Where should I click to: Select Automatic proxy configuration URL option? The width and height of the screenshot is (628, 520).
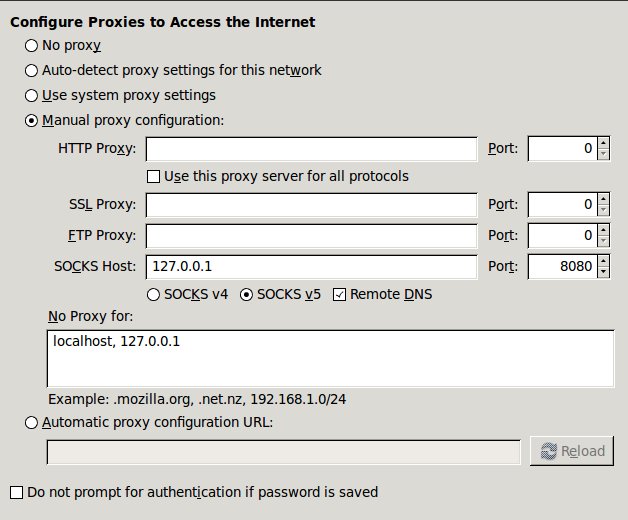point(31,423)
